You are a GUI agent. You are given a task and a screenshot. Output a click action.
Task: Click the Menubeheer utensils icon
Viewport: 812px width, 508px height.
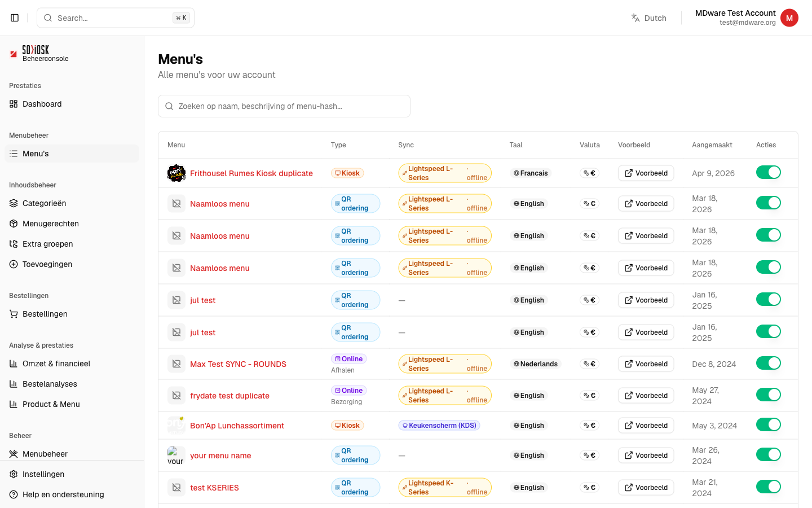click(14, 454)
